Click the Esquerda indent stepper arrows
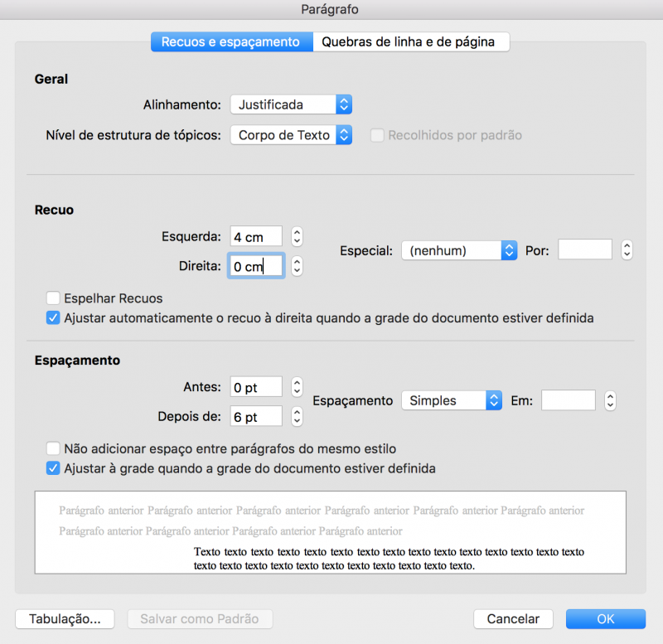Viewport: 663px width, 644px height. coord(298,236)
